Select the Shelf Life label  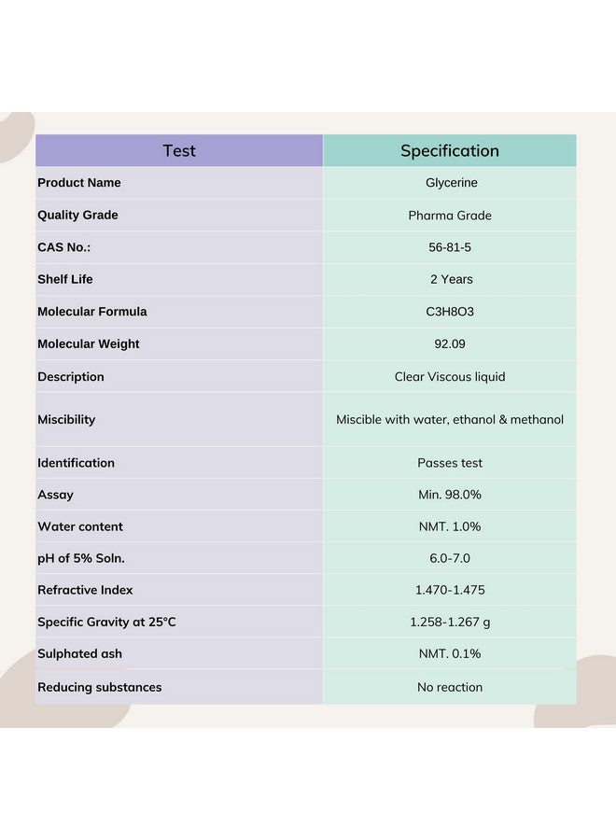65,279
